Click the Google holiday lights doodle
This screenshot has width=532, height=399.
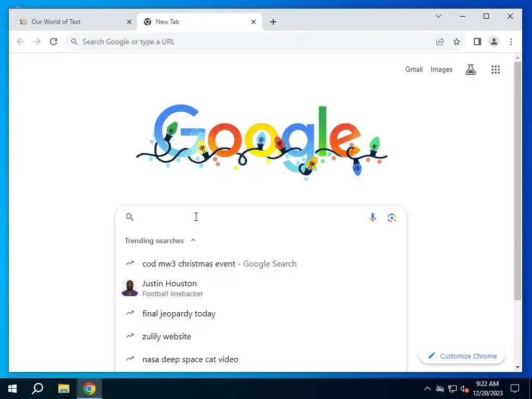[262, 142]
